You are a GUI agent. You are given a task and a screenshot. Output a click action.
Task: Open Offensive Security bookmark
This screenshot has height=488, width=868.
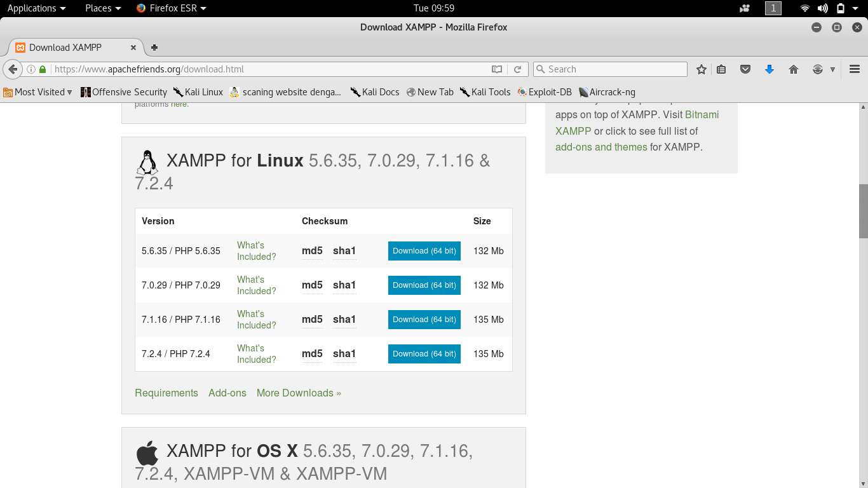[124, 92]
